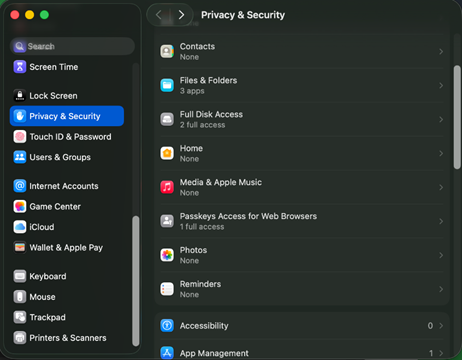Click inside the Search field
Viewport: 462px width, 360px height.
tap(72, 46)
